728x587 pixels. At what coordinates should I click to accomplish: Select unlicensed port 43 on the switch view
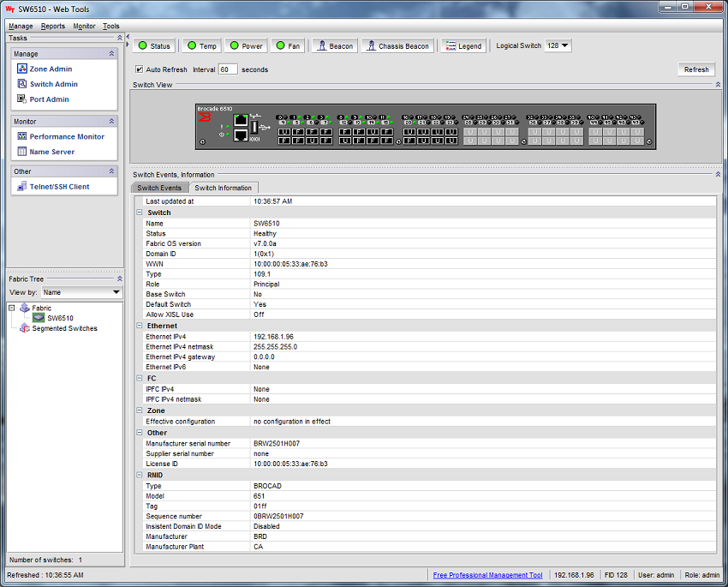coord(637,132)
